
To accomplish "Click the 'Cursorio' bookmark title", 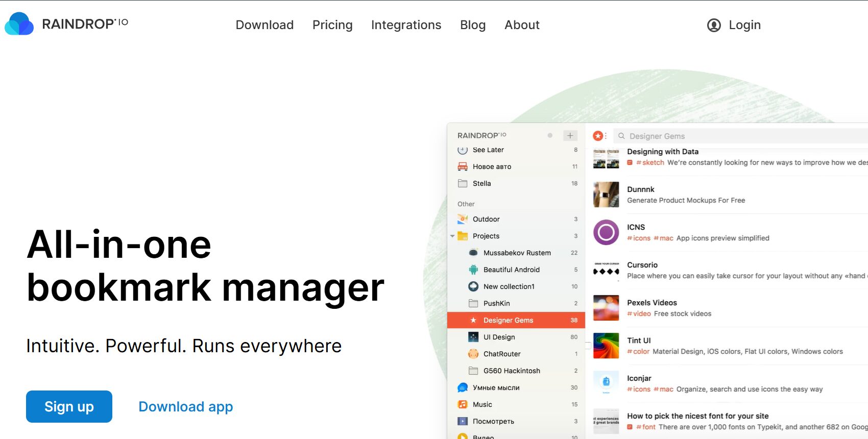I will 642,264.
